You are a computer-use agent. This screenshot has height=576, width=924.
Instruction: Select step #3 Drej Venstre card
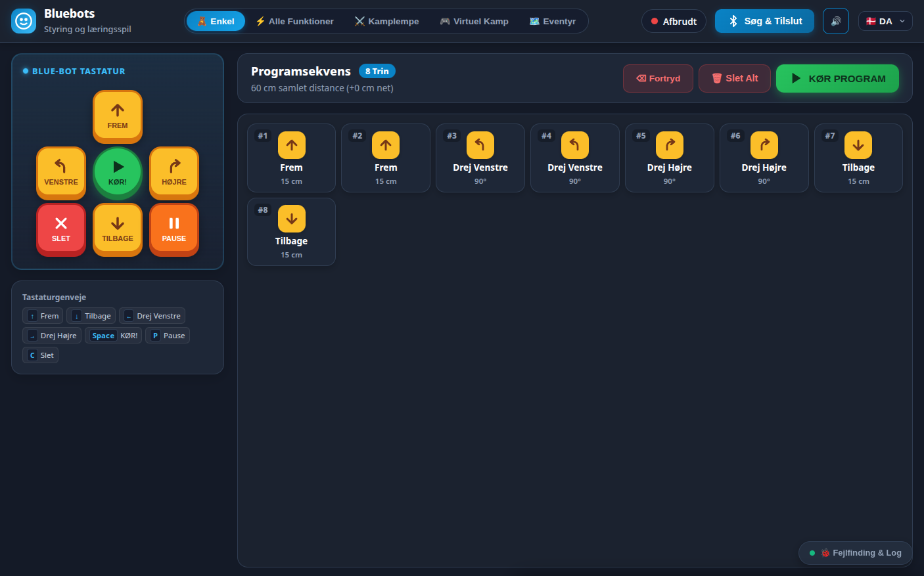pyautogui.click(x=480, y=158)
